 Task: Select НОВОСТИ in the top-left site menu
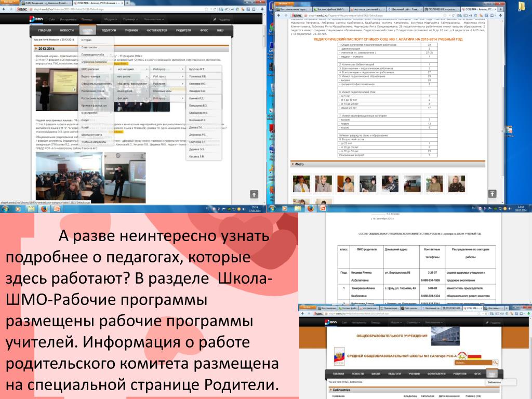tap(67, 30)
